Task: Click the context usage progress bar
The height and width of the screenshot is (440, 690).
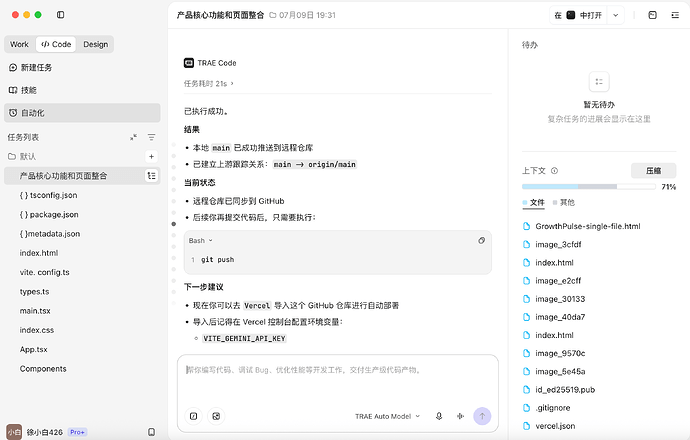Action: click(588, 187)
